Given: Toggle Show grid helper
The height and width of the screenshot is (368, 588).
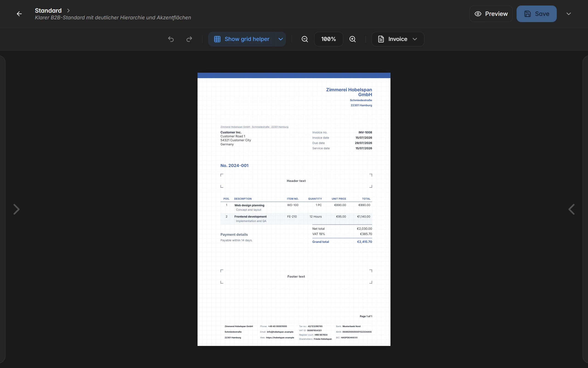Looking at the screenshot, I should 242,39.
